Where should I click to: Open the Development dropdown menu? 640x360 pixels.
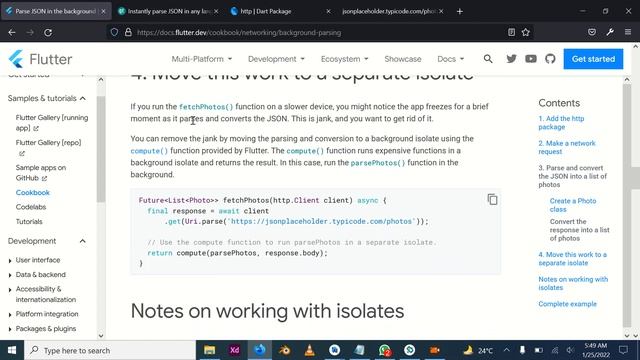tap(276, 59)
